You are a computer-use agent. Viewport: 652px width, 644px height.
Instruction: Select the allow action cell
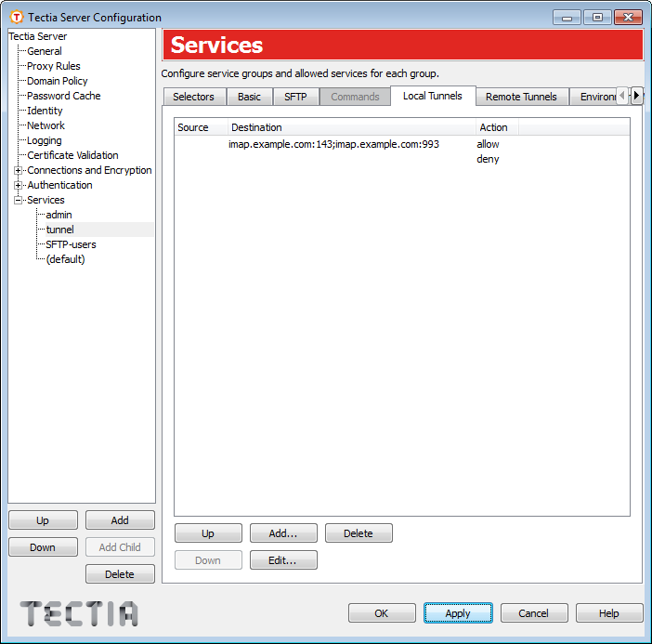[488, 144]
